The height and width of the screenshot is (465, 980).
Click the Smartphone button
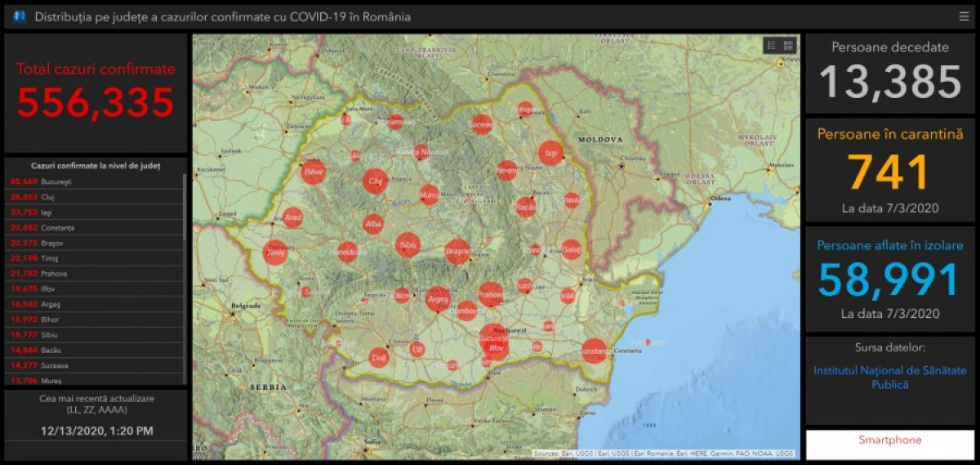click(889, 440)
